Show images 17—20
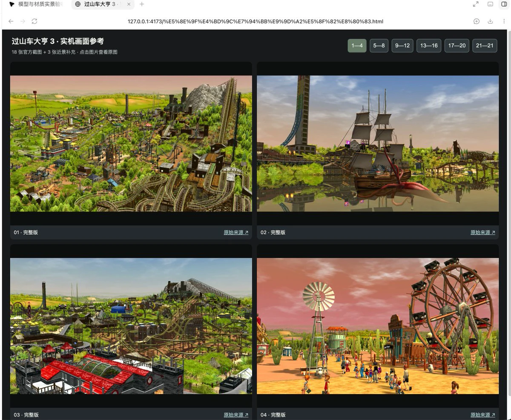This screenshot has height=420, width=511. point(457,46)
